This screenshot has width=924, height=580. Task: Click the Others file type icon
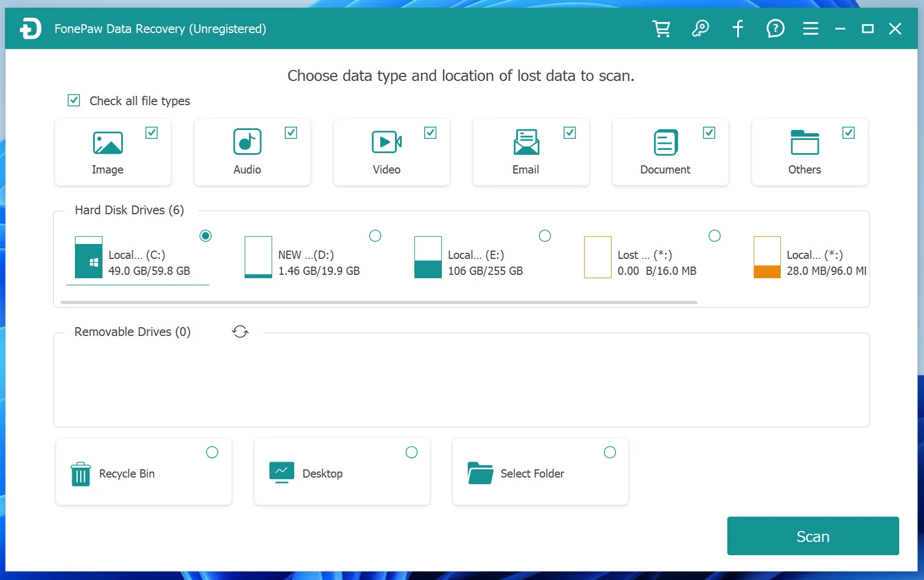click(x=804, y=142)
